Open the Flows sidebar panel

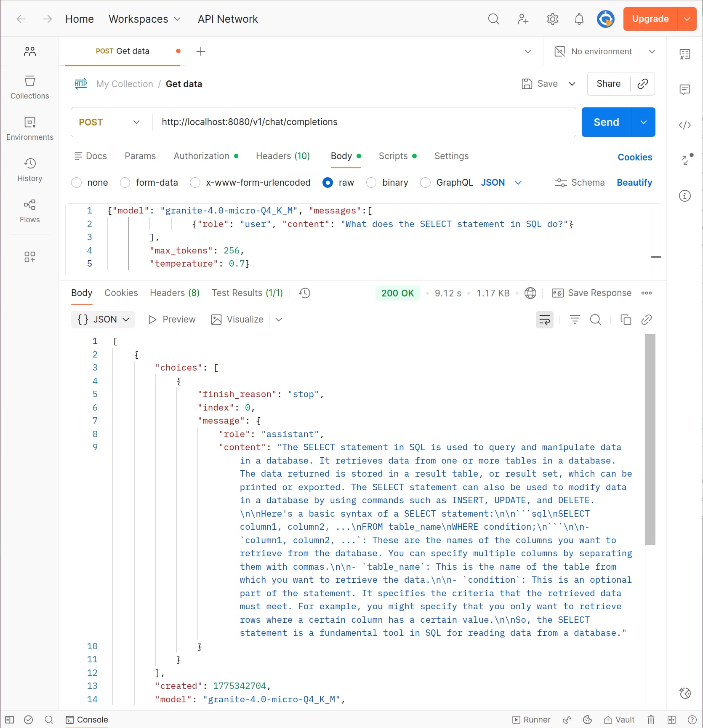[30, 211]
